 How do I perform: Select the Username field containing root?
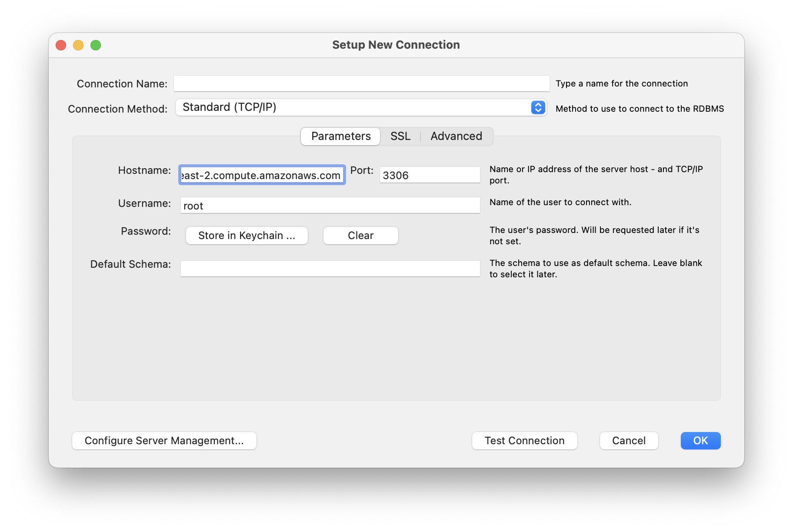(x=330, y=206)
